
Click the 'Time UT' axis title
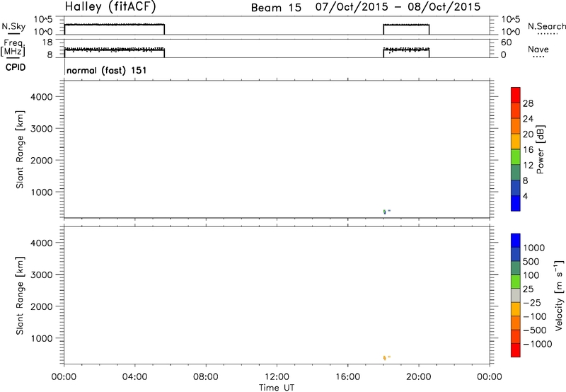click(277, 388)
